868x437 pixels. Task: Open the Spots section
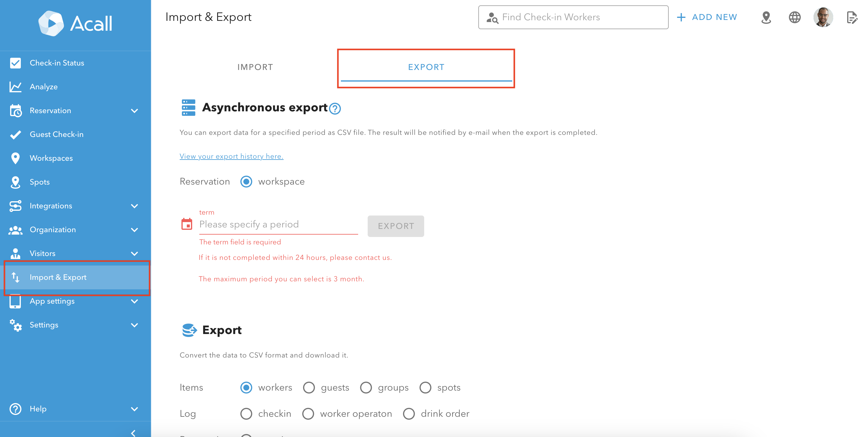click(40, 182)
